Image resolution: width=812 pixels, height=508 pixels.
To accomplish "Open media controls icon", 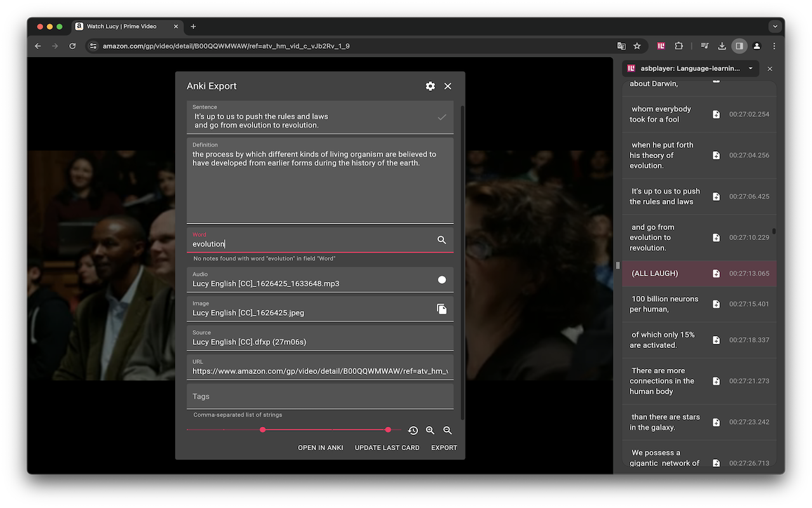I will tap(705, 46).
